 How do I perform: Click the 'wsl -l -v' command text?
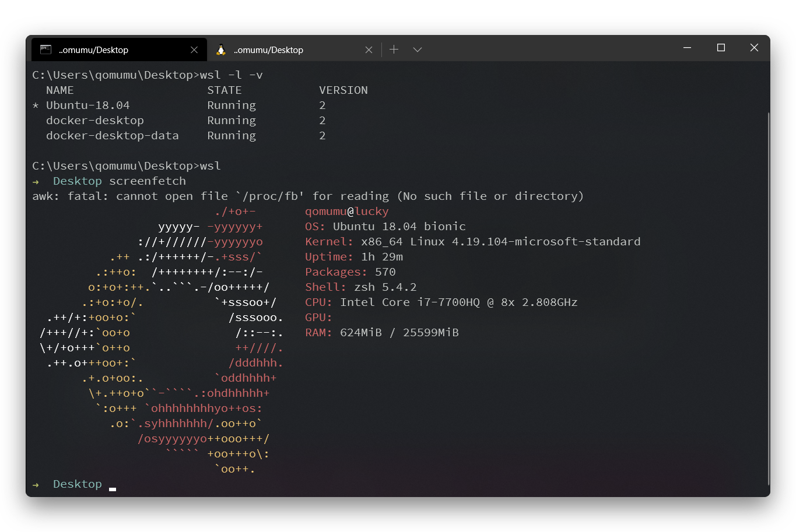[x=232, y=75]
